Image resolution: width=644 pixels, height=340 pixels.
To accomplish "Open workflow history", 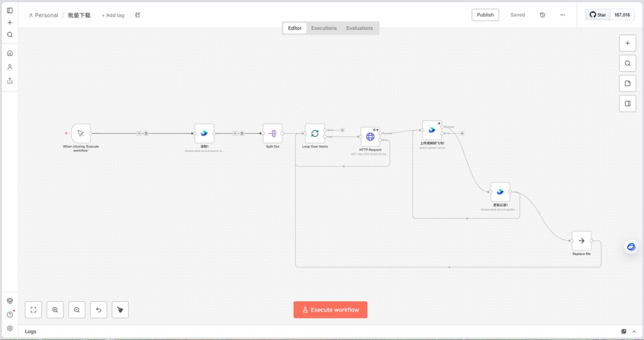I will (543, 15).
